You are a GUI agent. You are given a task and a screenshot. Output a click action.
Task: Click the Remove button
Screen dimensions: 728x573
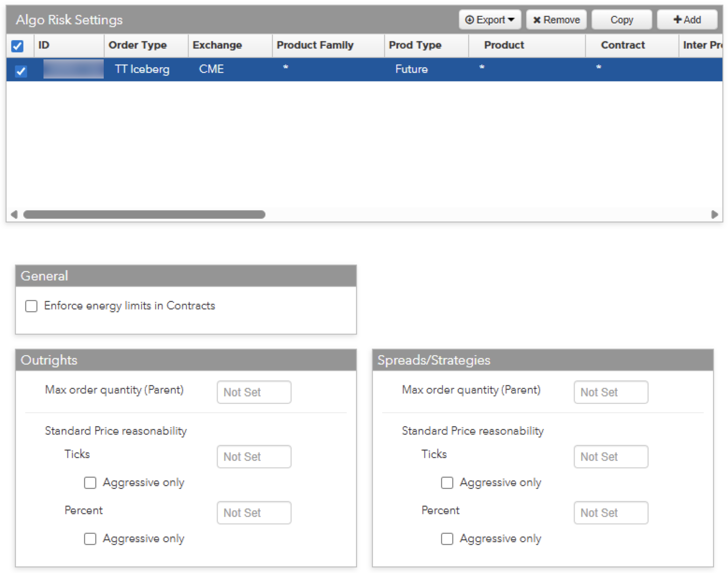[556, 20]
